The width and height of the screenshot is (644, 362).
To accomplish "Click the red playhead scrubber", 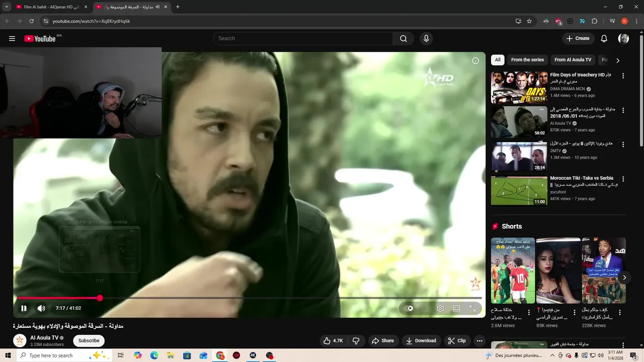I will point(100,298).
